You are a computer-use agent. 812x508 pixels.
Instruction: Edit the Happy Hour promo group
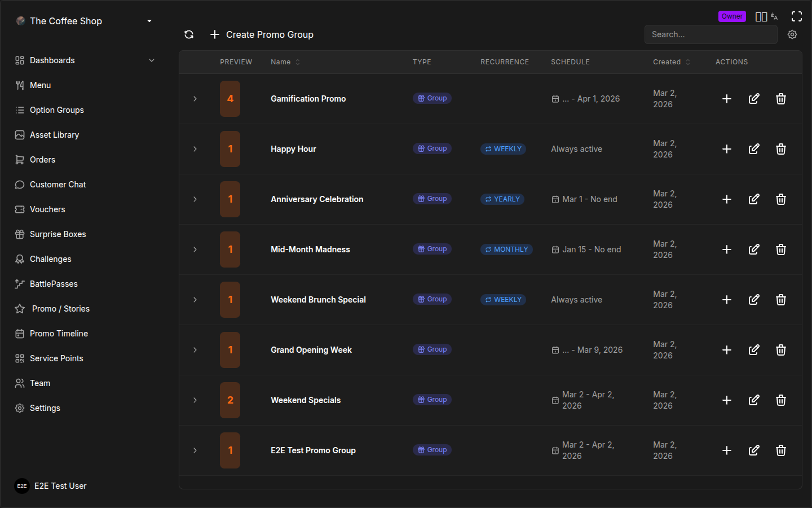click(753, 149)
